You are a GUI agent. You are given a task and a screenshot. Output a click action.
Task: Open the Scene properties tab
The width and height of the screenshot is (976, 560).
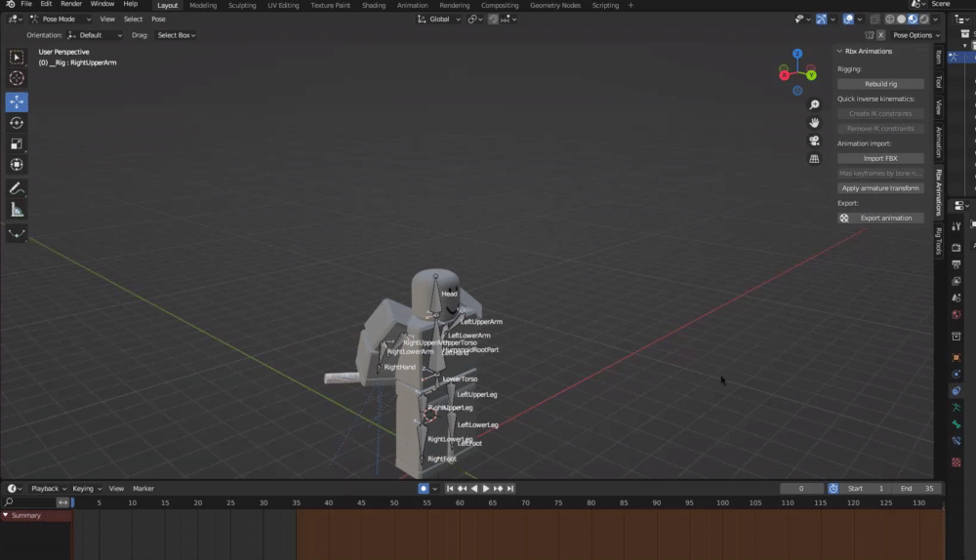[956, 298]
